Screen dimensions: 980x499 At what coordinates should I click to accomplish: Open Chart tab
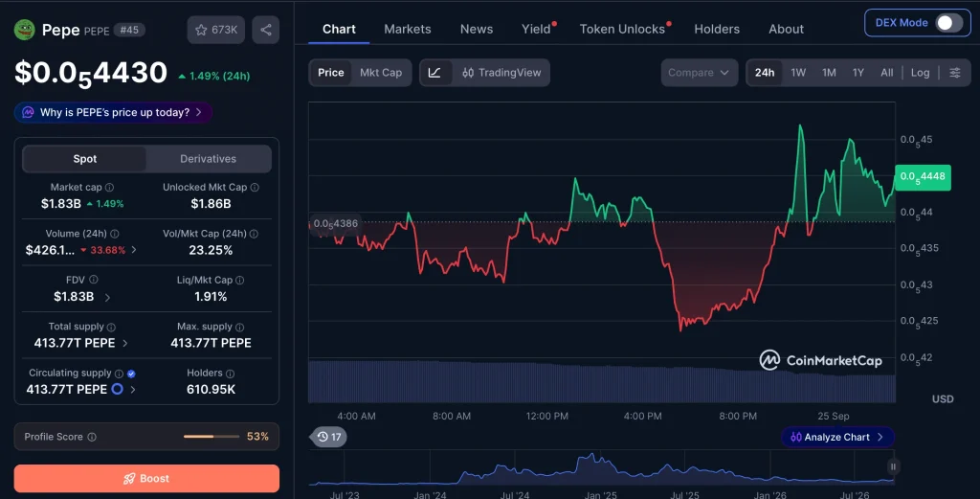[339, 29]
